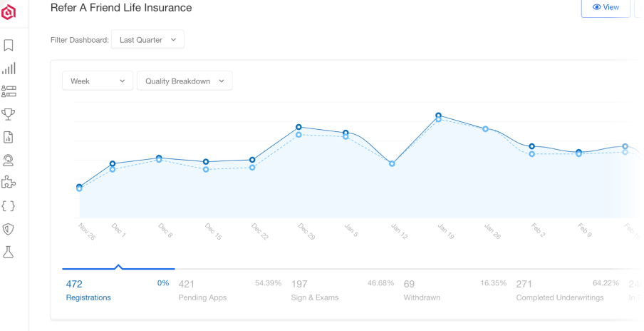Click the 46.68% Sign & Exams percentage
644x331 pixels.
pos(380,283)
